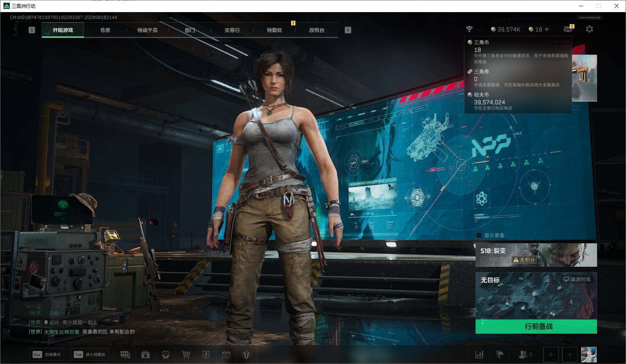Screen dimensions: 626x364
Task: Click the 哈夫币 balance 39,574K
Action: pos(506,29)
